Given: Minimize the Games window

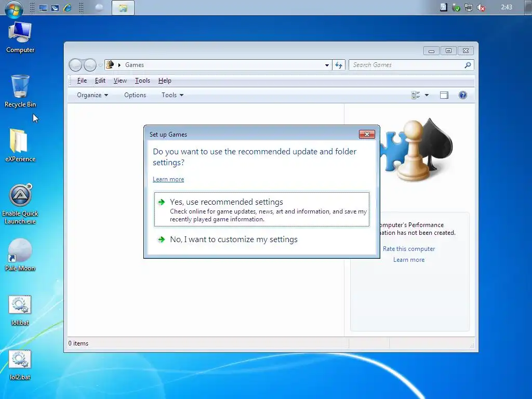Looking at the screenshot, I should 431,51.
